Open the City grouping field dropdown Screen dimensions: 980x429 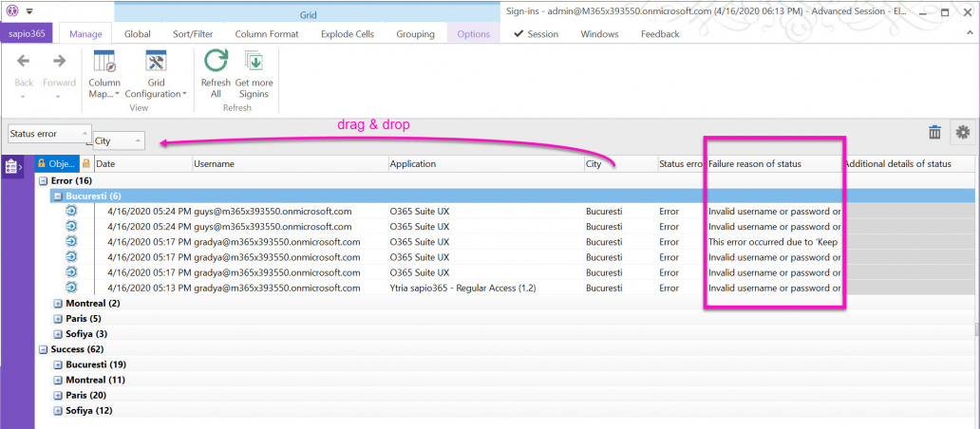point(138,141)
